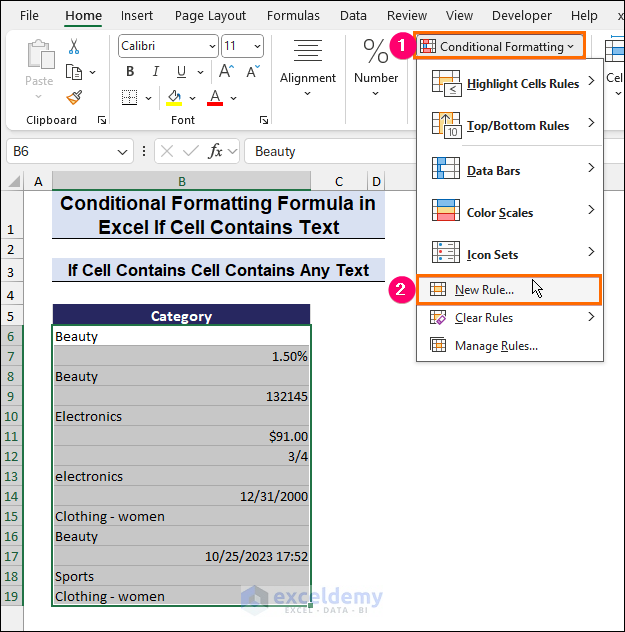Select the cell containing 1.50%
Screen dimensions: 625x632
coord(182,356)
